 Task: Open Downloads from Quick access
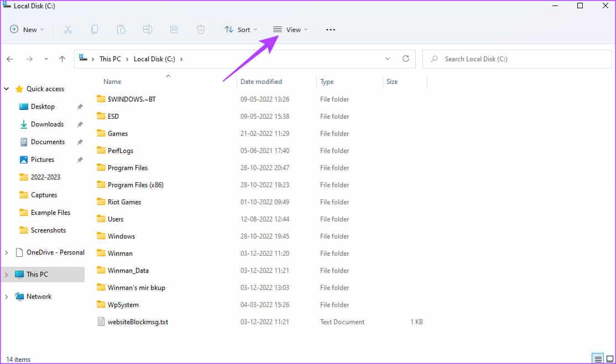click(x=47, y=124)
